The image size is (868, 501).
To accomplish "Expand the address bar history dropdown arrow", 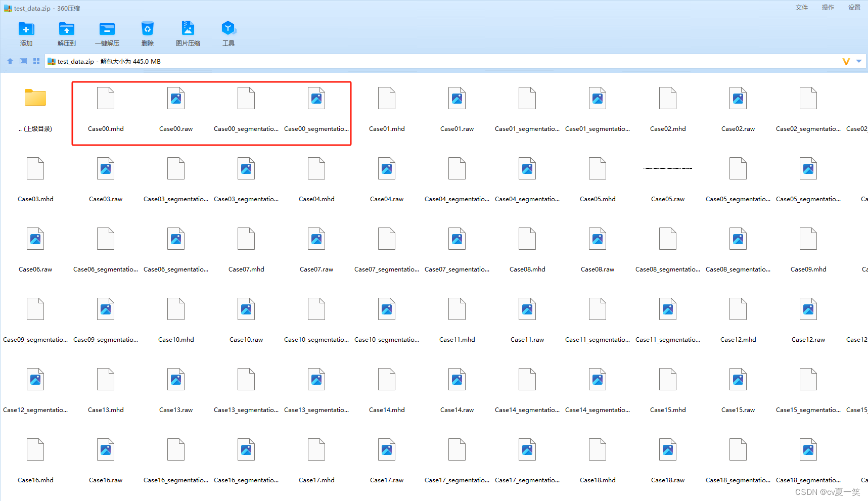I will [859, 61].
